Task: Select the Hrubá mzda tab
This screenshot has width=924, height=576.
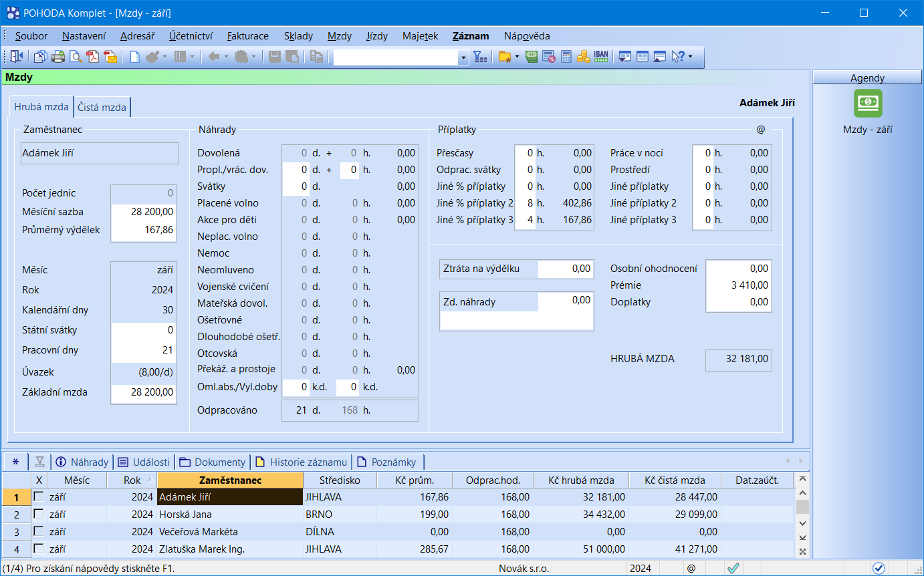Action: click(x=41, y=106)
